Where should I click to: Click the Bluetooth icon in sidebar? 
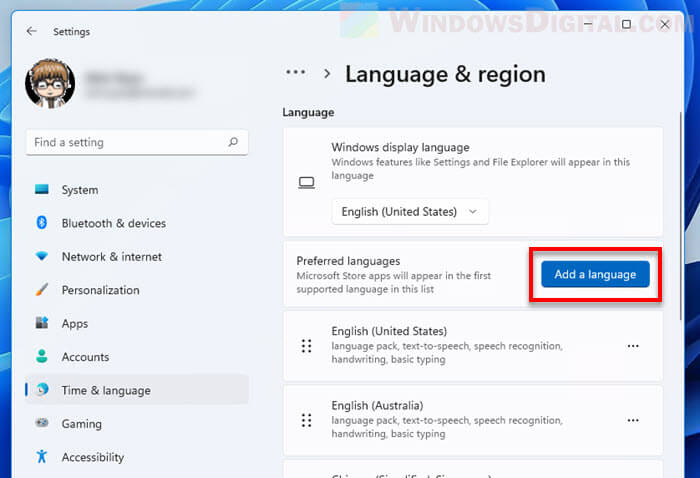42,222
